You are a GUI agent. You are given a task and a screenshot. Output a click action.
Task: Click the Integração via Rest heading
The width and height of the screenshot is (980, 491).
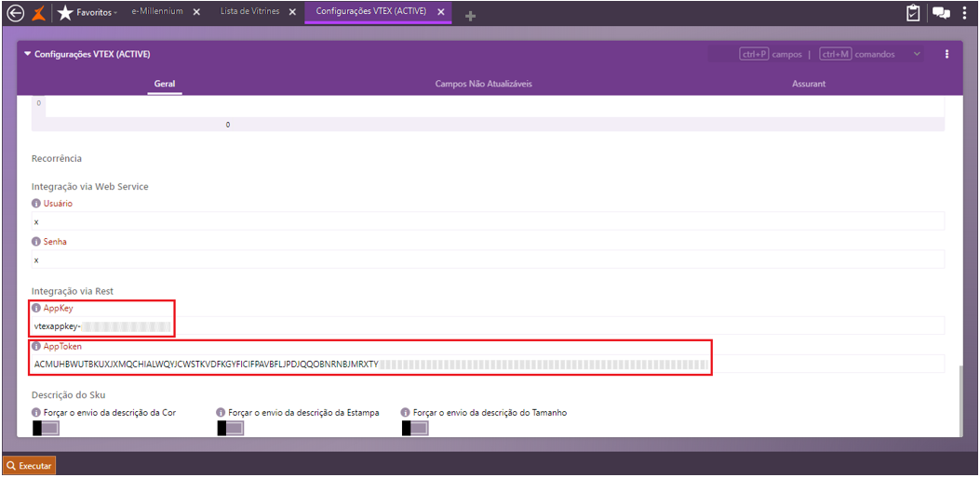point(72,290)
